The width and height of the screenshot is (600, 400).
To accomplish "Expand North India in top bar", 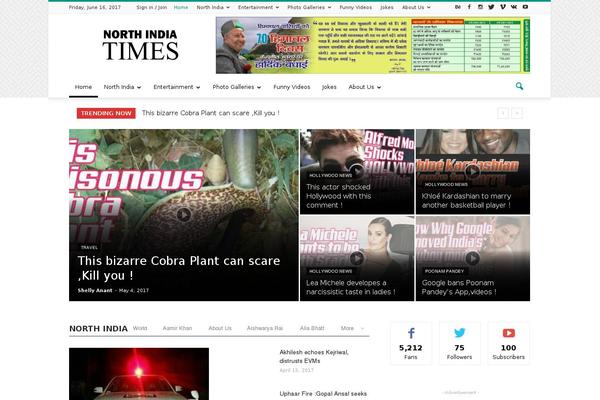I will coord(213,7).
